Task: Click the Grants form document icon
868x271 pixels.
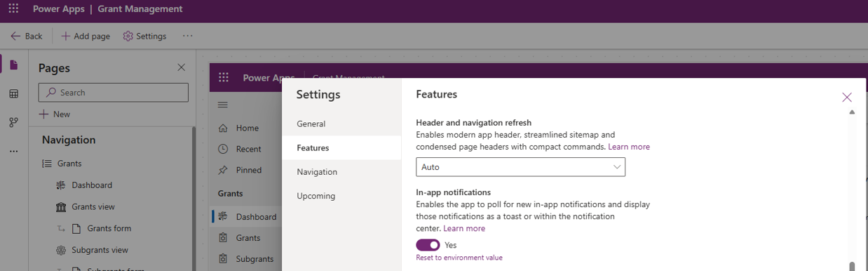Action: [x=76, y=228]
